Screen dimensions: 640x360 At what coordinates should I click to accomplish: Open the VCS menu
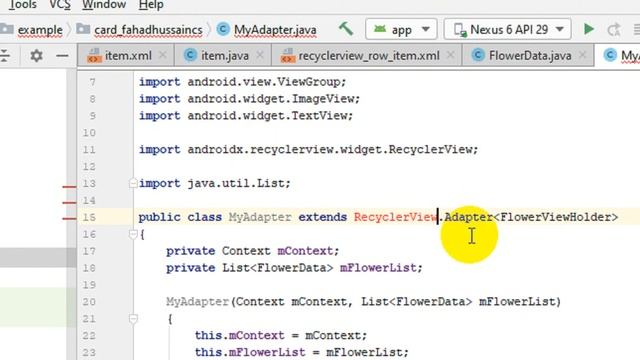60,5
